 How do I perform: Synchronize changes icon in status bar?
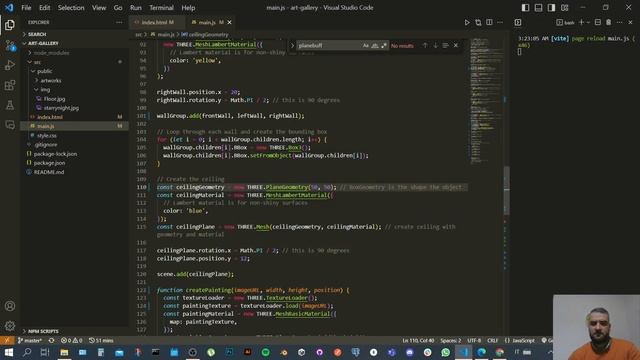(x=51, y=340)
